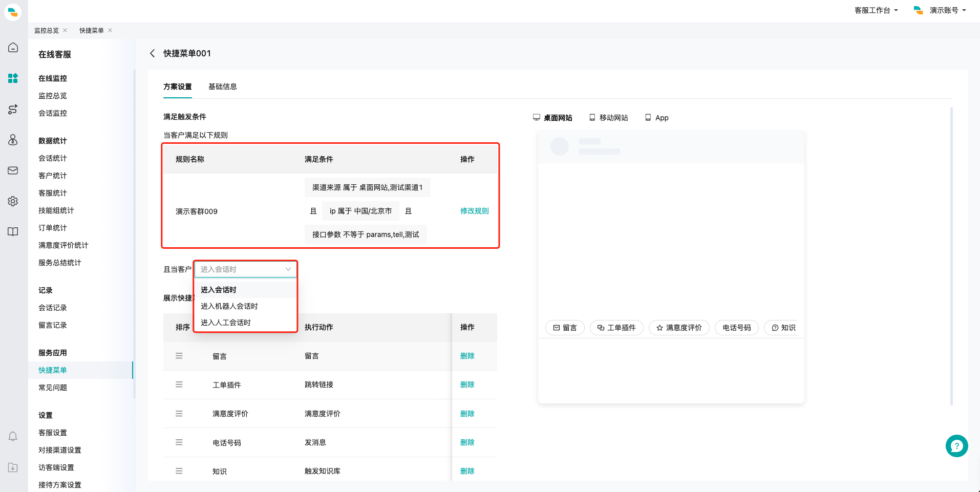The image size is (980, 492).
Task: Open the 客服工作台 dropdown
Action: pyautogui.click(x=876, y=10)
